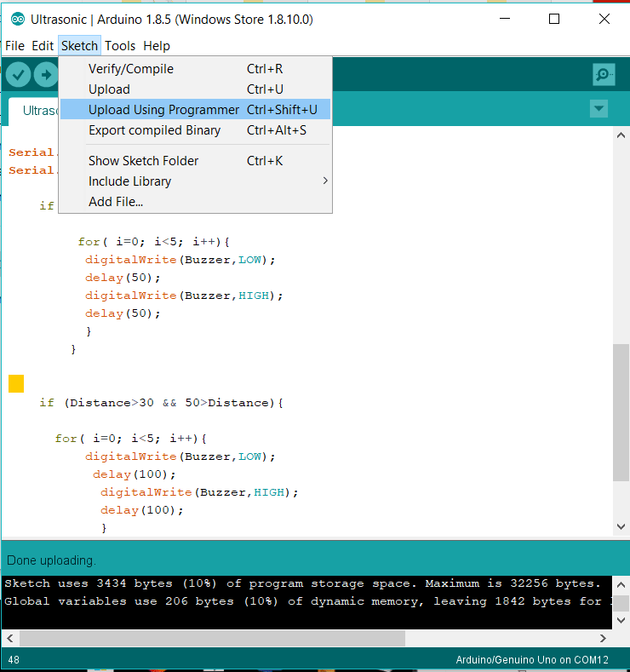Screen dimensions: 630x672
Task: Choose Verify/Compile from the Sketch menu
Action: [x=195, y=69]
